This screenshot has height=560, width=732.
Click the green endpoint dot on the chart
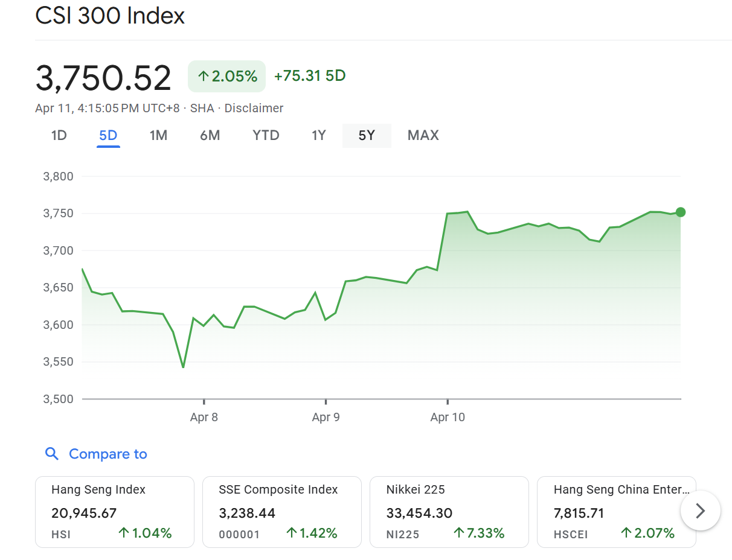681,212
